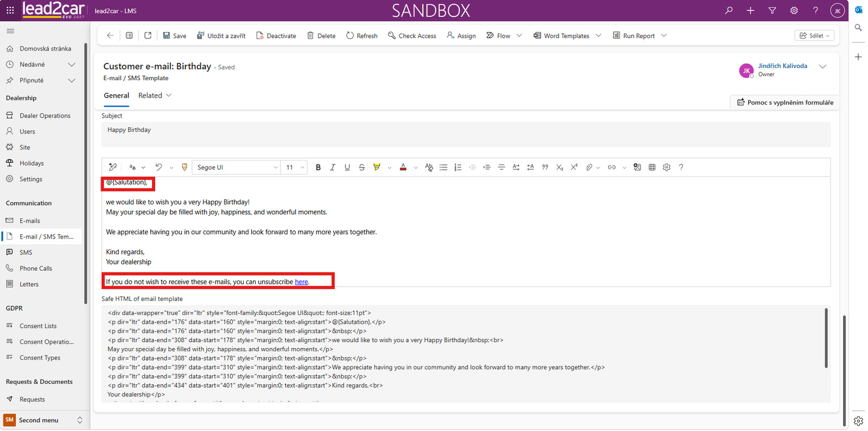Open the font size 11 dropdown

coord(295,167)
